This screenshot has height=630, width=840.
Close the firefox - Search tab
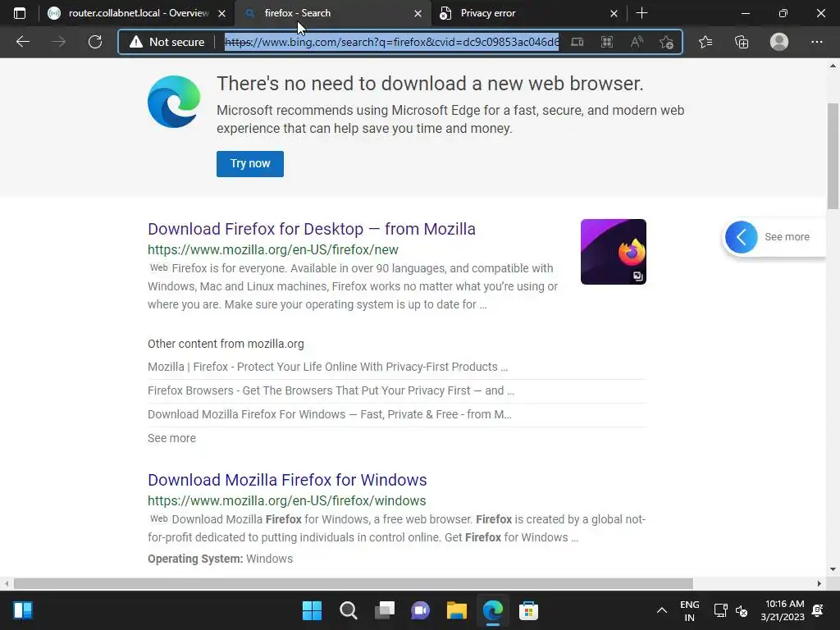(418, 14)
